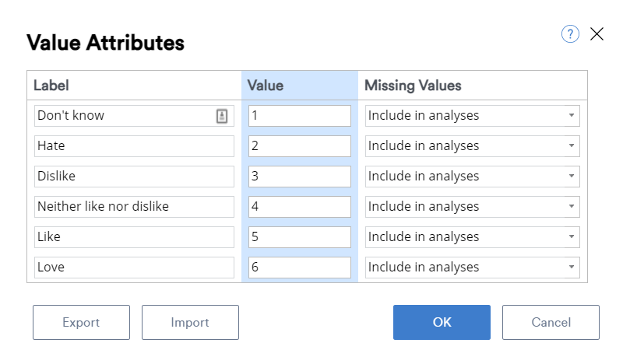Click the Export button
This screenshot has height=364, width=630.
coord(81,322)
